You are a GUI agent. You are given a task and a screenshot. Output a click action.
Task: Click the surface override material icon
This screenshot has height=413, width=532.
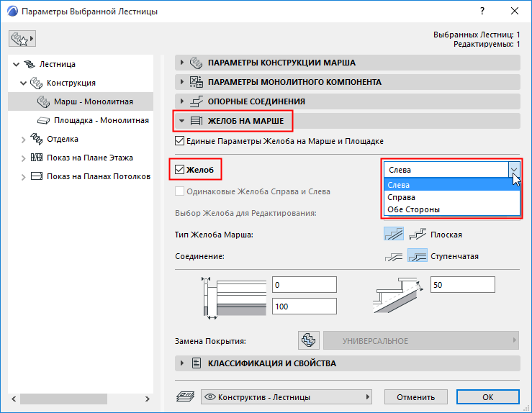309,340
